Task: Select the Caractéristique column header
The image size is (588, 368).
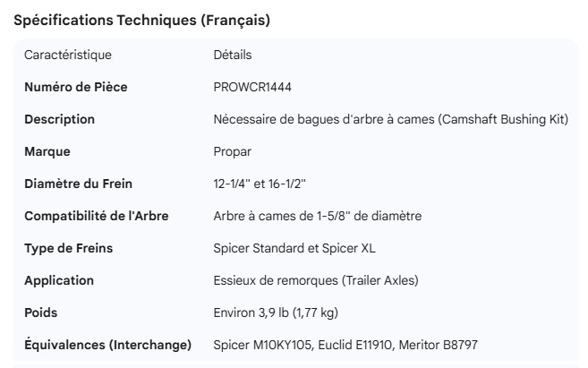Action: pos(68,56)
